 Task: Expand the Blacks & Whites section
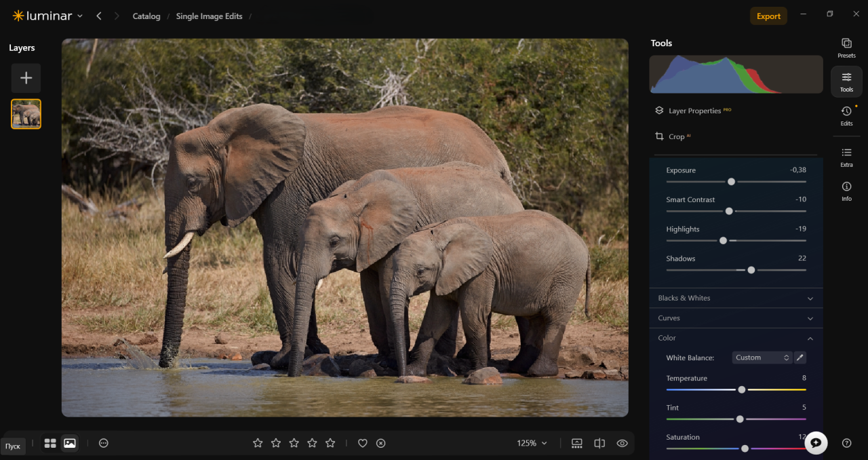coord(736,298)
